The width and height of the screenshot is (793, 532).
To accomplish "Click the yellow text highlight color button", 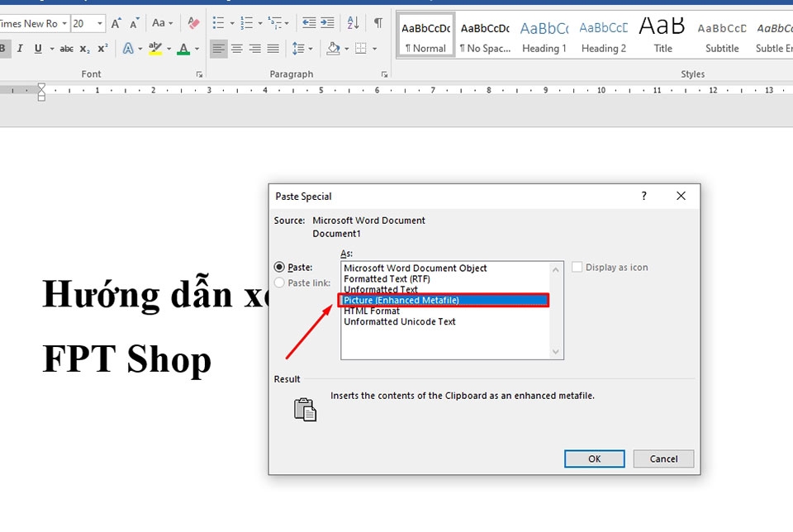I will tap(154, 49).
